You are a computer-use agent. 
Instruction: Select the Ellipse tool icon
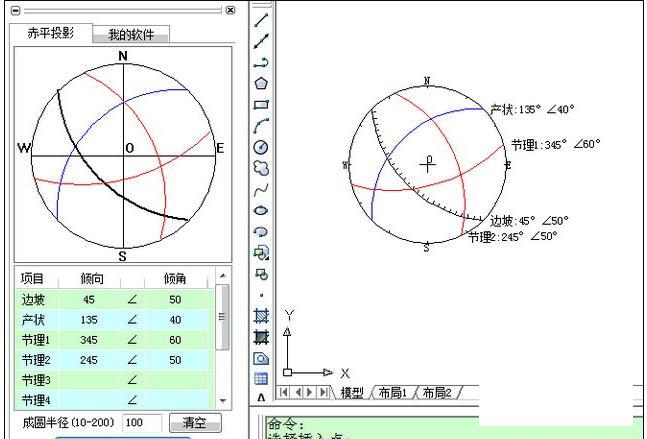pos(261,210)
